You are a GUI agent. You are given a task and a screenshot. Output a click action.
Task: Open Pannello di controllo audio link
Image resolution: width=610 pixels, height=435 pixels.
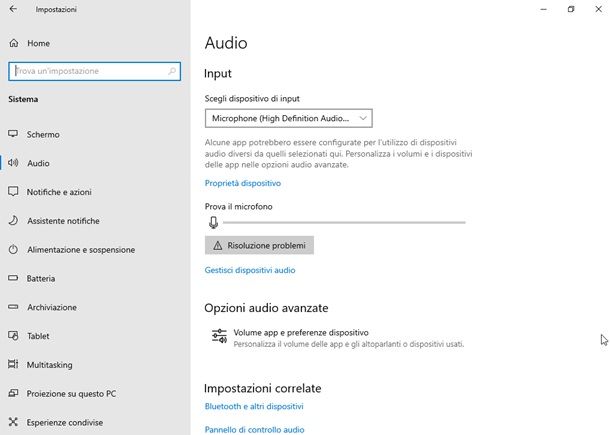[x=254, y=429]
